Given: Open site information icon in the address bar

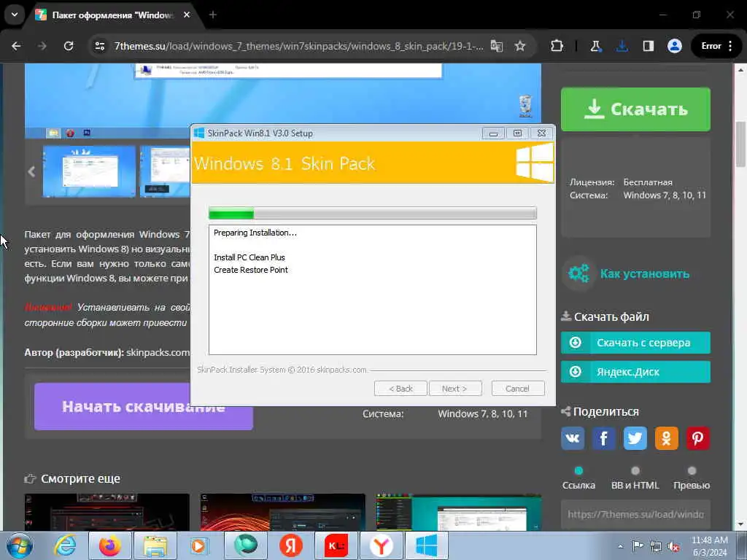Looking at the screenshot, I should click(x=100, y=46).
